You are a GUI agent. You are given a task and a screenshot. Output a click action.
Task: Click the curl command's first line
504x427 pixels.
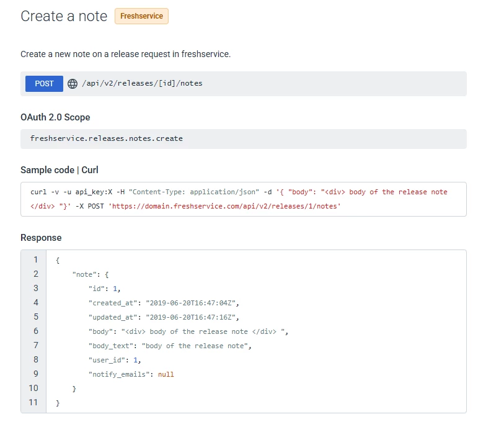239,192
